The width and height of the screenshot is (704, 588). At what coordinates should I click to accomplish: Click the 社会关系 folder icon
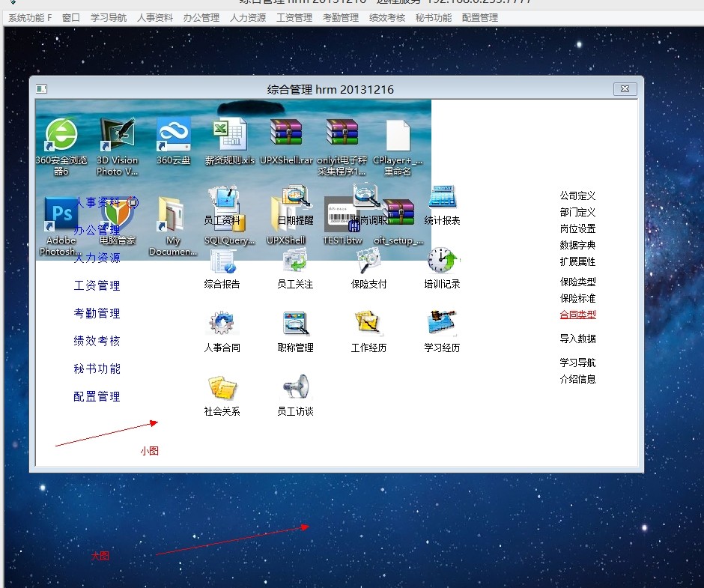[x=222, y=389]
